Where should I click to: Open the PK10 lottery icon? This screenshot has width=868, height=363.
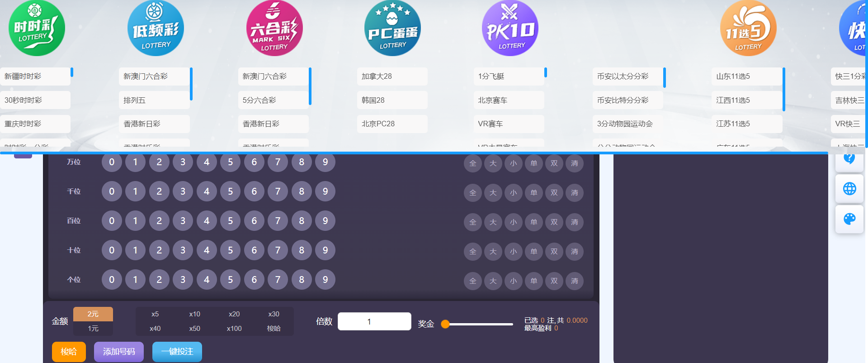[x=510, y=28]
